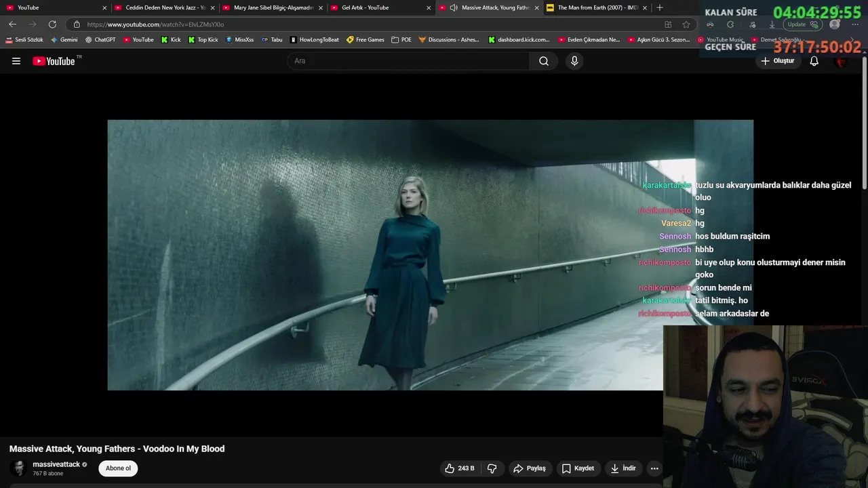Reload the page with the refresh icon
Screen dimensions: 868x488
pyautogui.click(x=52, y=24)
